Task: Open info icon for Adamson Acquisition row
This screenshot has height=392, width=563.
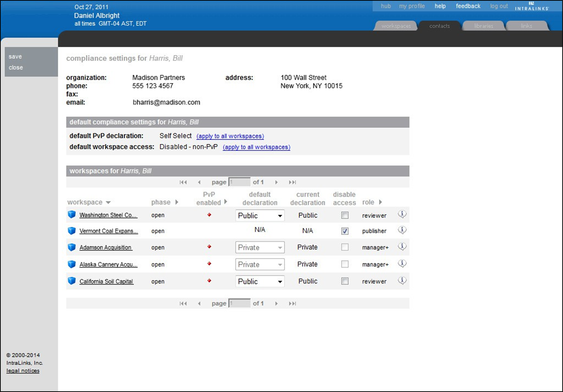Action: (x=402, y=247)
